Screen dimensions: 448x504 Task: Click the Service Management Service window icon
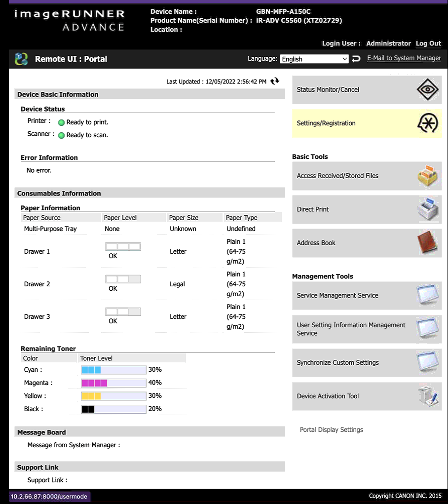pos(428,295)
